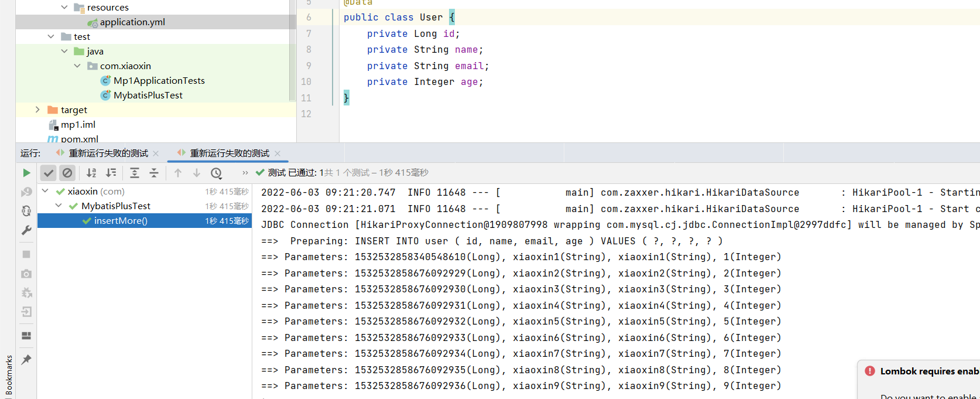Click 'private Long id;' code line
980x399 pixels.
tap(413, 34)
